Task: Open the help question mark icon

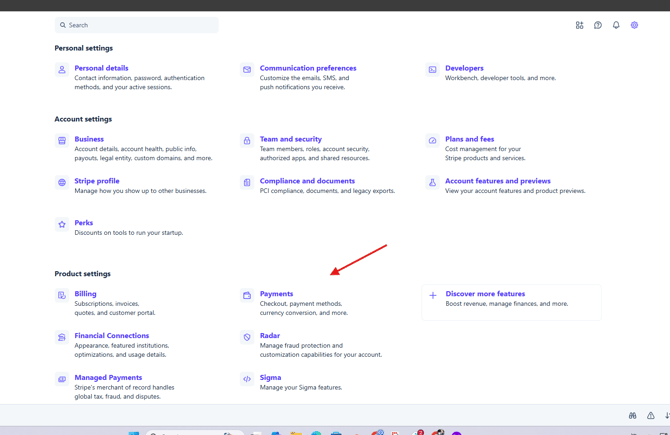Action: 598,25
